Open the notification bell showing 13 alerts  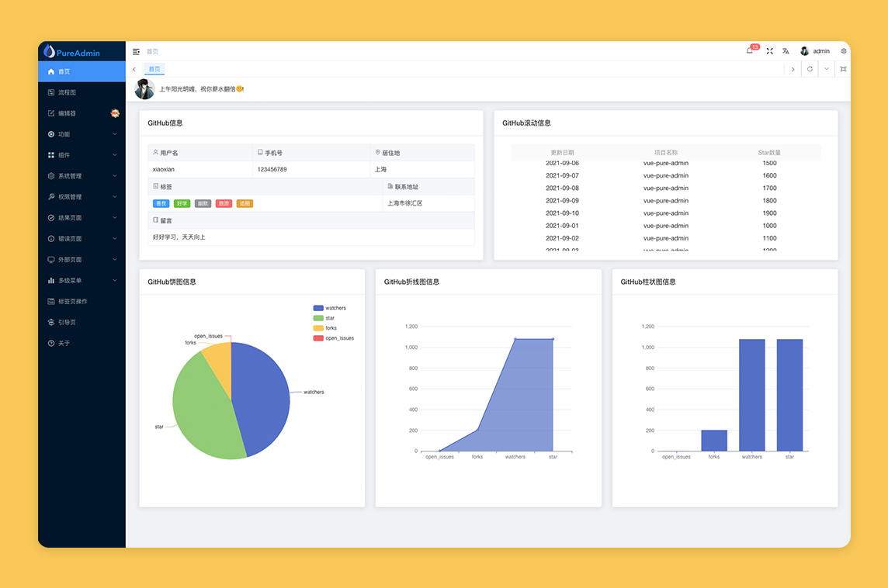pyautogui.click(x=749, y=50)
